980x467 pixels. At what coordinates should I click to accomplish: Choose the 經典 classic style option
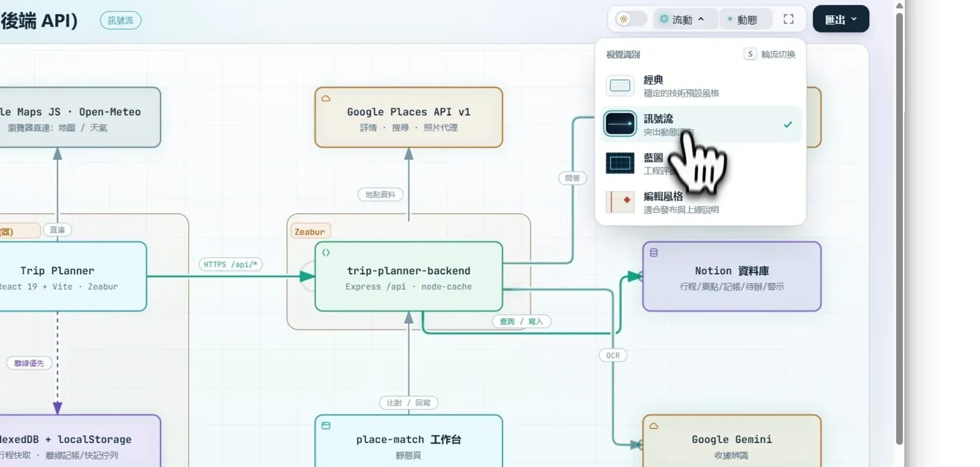[x=701, y=86]
